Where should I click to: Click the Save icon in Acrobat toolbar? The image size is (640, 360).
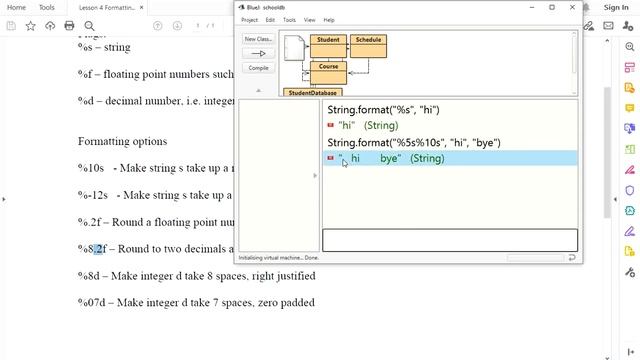pyautogui.click(x=11, y=26)
